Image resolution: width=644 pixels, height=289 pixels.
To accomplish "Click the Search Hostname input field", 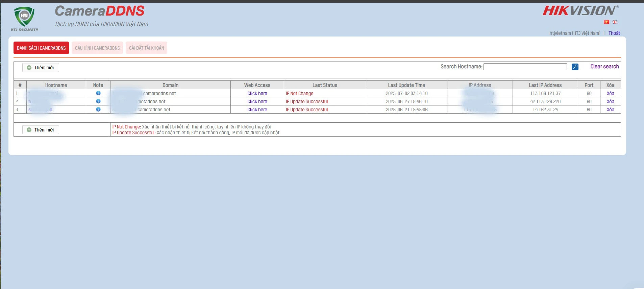I will pos(525,67).
